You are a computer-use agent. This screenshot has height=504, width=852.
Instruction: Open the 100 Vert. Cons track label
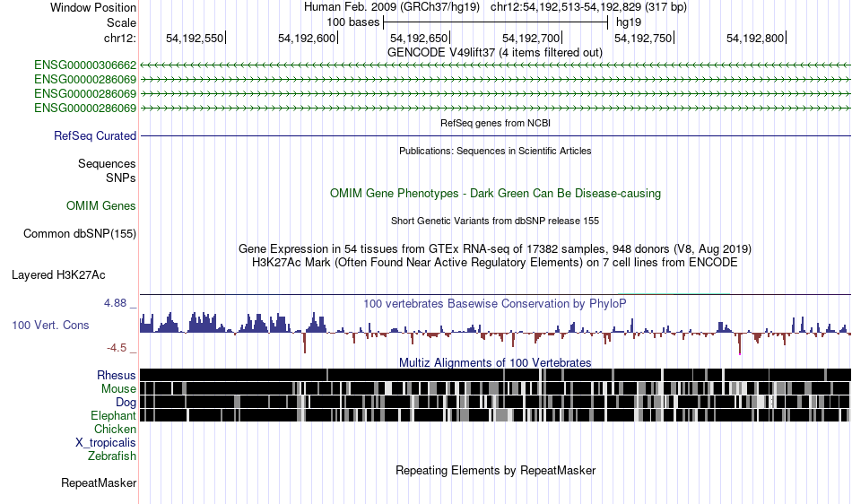point(50,325)
